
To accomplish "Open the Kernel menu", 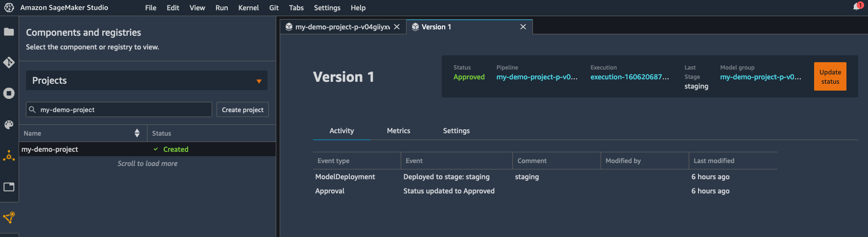I will coord(248,8).
